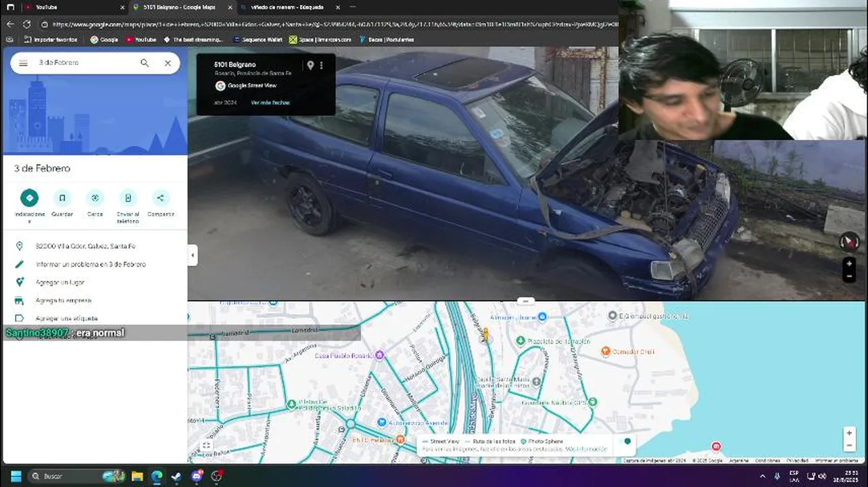Click the address row with location pin
868x487 pixels.
95,246
